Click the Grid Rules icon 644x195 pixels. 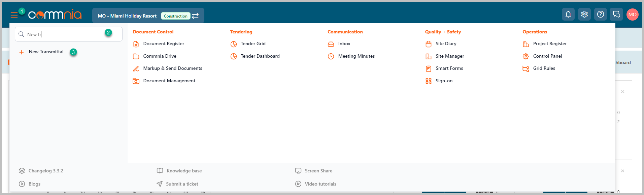coord(526,69)
